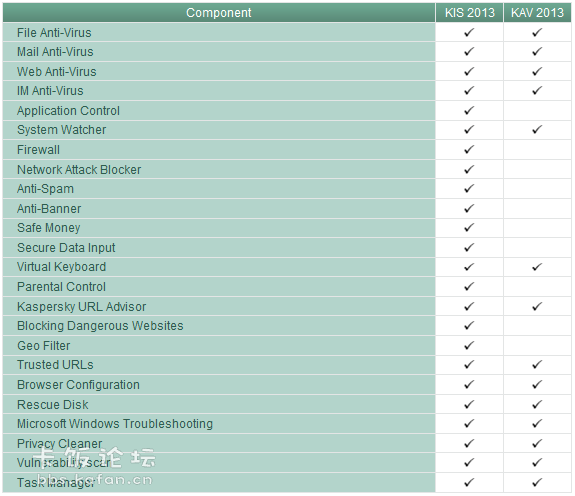This screenshot has width=575, height=496.
Task: Select the Geo Filter row label
Action: tap(44, 346)
